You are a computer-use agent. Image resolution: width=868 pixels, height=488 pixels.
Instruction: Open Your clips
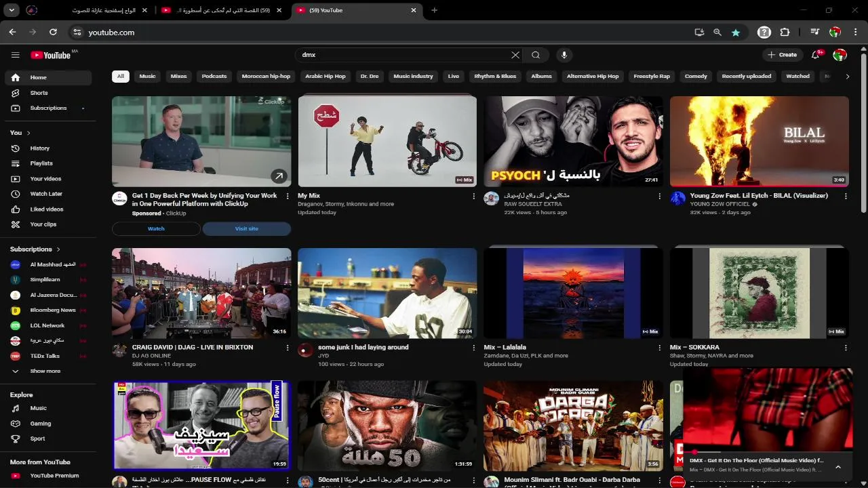click(x=47, y=224)
